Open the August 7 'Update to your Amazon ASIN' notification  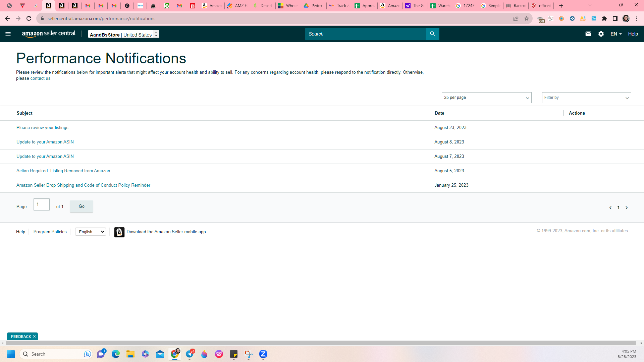(45, 157)
